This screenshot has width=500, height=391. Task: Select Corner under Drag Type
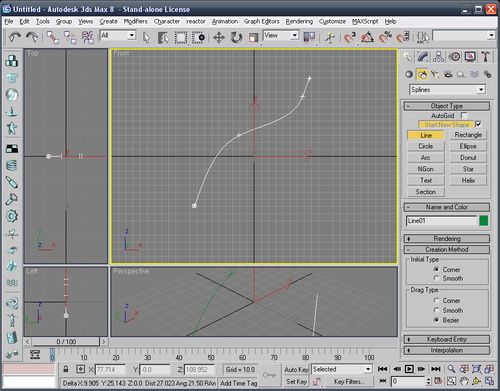click(436, 300)
